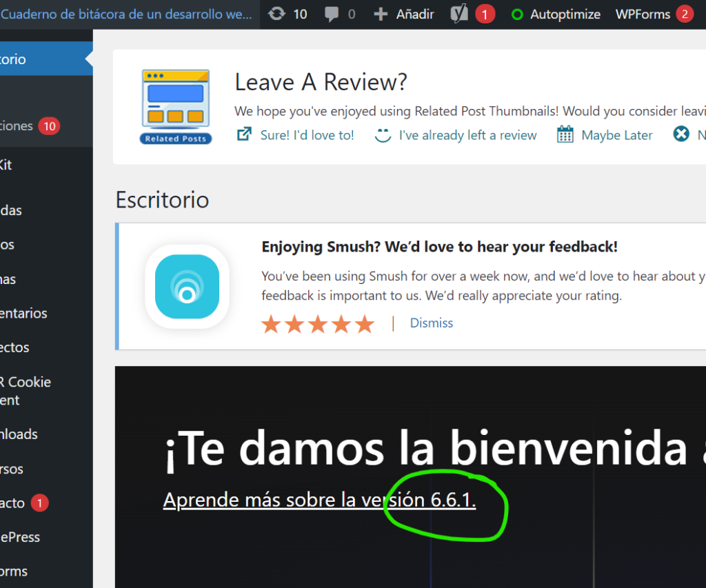Open GDPR Cookie Consent sidebar item

pos(45,391)
